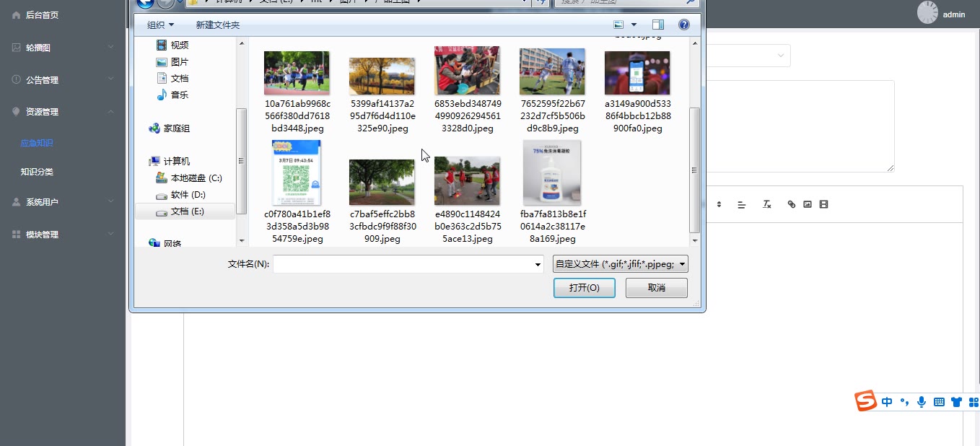This screenshot has width=980, height=446.
Task: Click the file list vertical scrollbar thumb
Action: tap(695, 170)
